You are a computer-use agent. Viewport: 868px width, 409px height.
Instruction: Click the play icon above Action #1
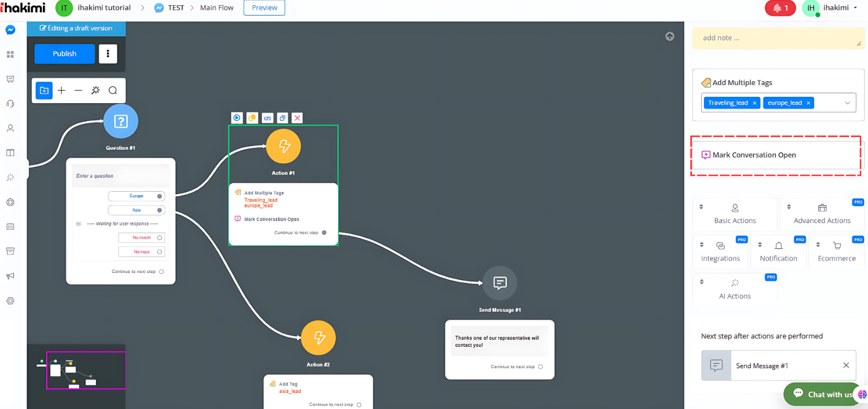pyautogui.click(x=237, y=118)
